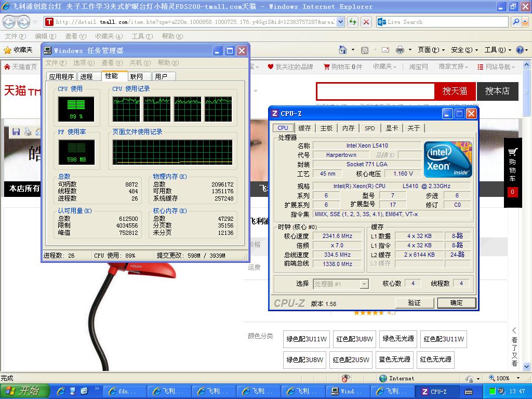Click the print icon beside save icon
The width and height of the screenshot is (532, 399).
[28, 131]
